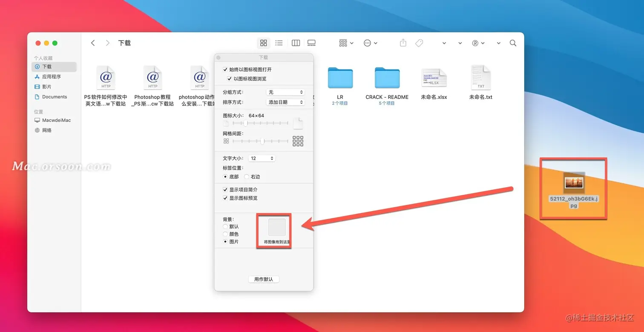
Task: Toggle 显示图标预览 checkbox
Action: (x=225, y=198)
